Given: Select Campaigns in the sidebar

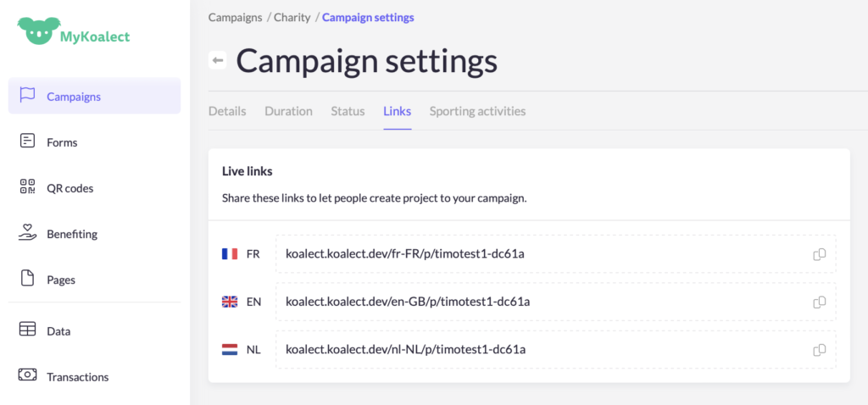Looking at the screenshot, I should tap(73, 97).
